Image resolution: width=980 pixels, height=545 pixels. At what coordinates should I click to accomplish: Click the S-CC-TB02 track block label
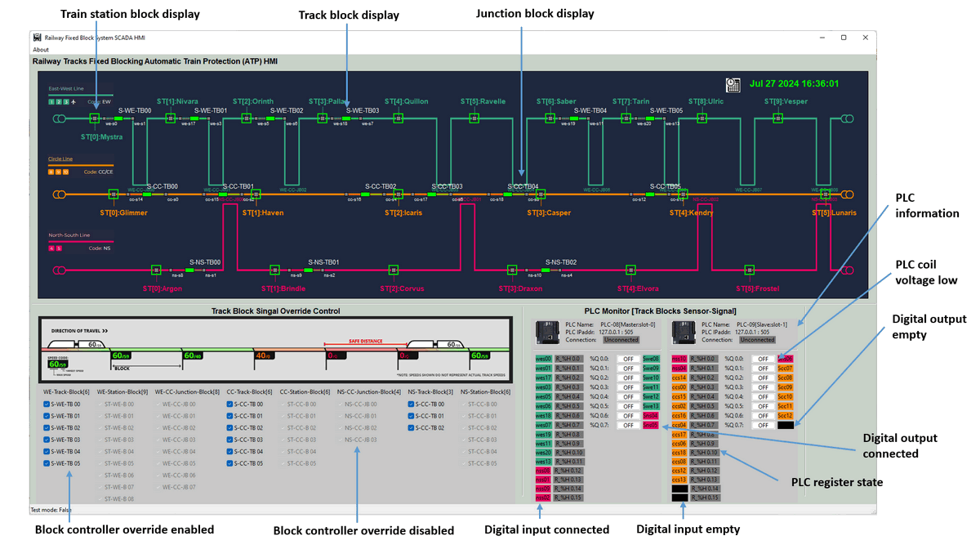coord(379,186)
